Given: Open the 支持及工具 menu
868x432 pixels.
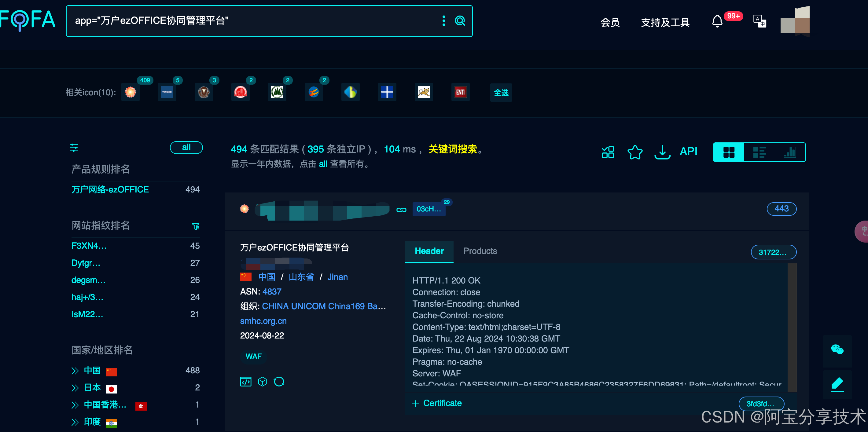Looking at the screenshot, I should coord(665,22).
